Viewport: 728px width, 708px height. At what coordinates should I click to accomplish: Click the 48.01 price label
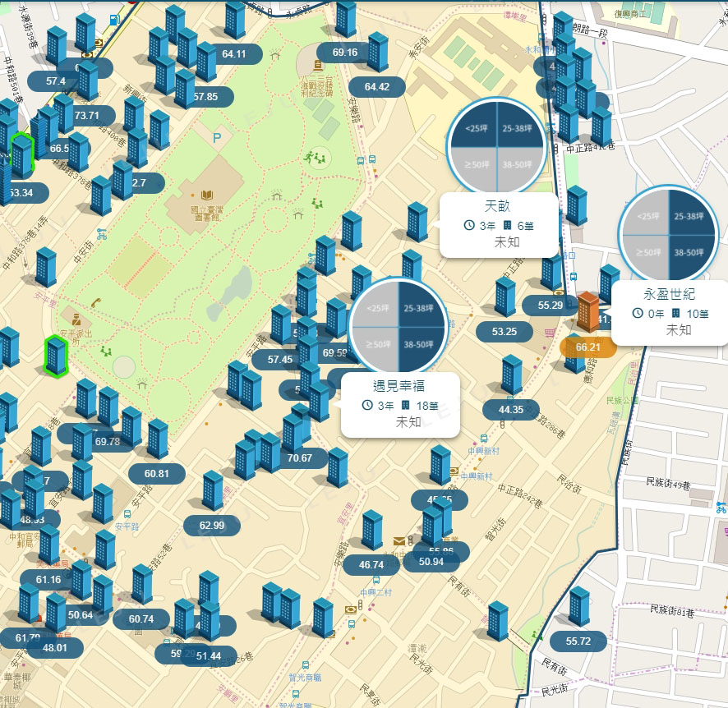(55, 648)
